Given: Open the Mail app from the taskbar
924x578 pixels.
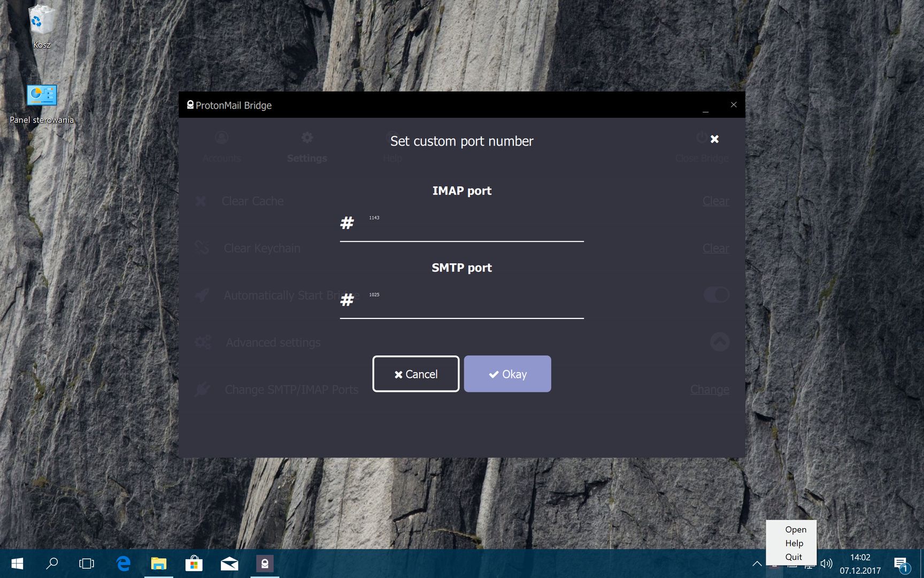Looking at the screenshot, I should (229, 564).
